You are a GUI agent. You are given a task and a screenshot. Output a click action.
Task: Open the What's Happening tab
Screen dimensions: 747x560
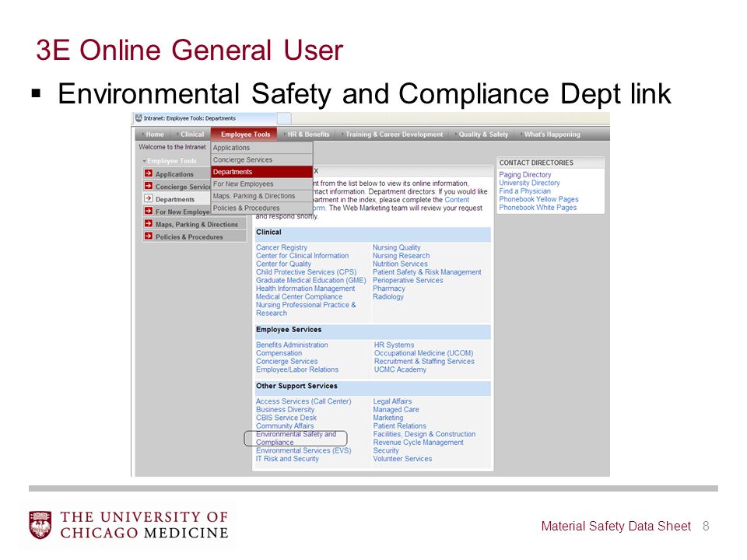(551, 135)
